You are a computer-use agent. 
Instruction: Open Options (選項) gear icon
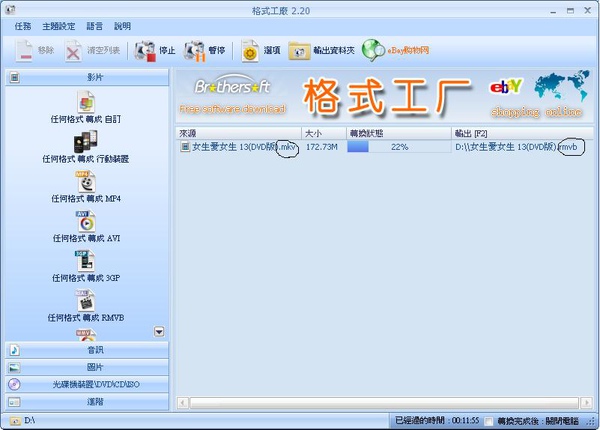click(x=250, y=50)
